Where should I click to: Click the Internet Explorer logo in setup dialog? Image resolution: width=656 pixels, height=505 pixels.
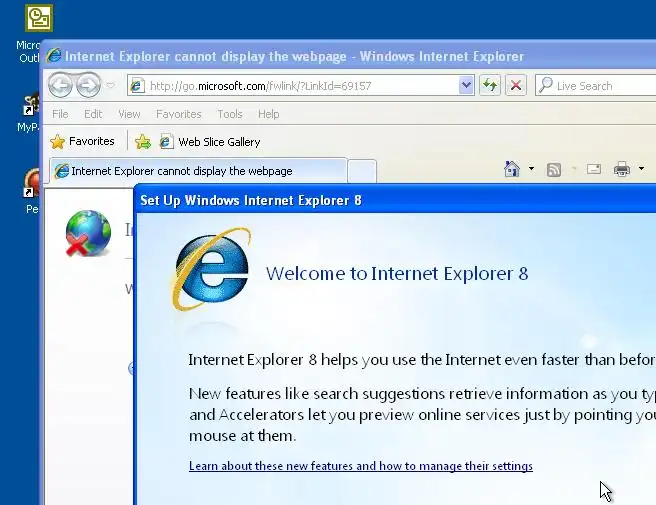(212, 269)
